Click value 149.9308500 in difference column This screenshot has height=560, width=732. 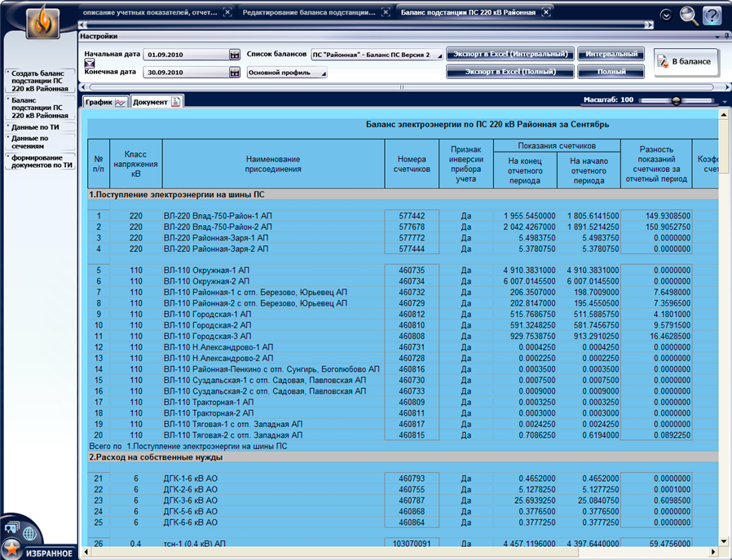[x=668, y=216]
